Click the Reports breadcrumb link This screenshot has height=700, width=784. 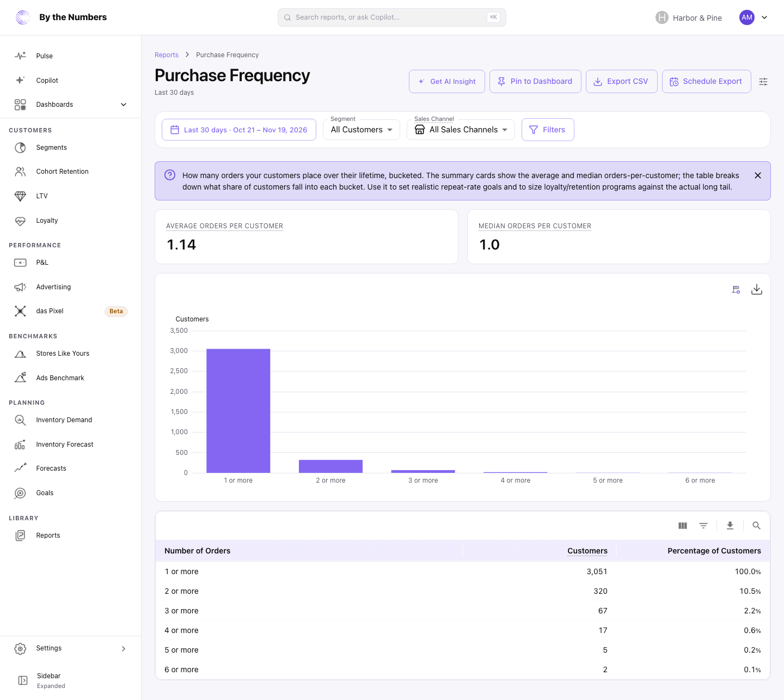pos(167,55)
